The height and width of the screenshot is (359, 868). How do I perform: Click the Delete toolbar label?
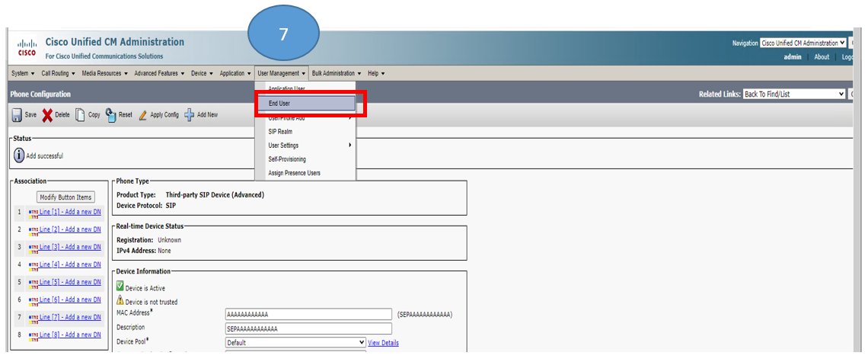[62, 114]
